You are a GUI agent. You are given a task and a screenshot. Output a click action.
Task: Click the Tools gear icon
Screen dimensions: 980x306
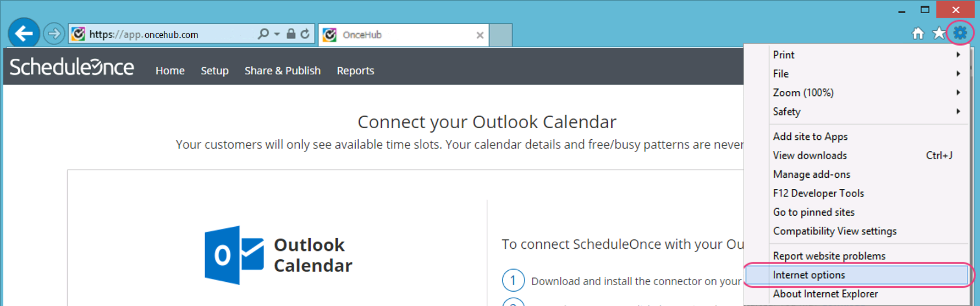pos(960,33)
